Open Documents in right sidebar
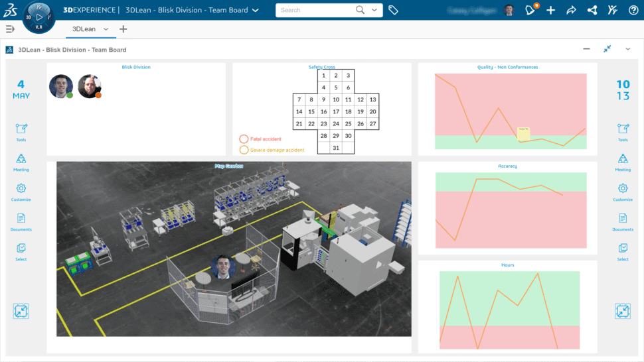The image size is (644, 362). [623, 222]
